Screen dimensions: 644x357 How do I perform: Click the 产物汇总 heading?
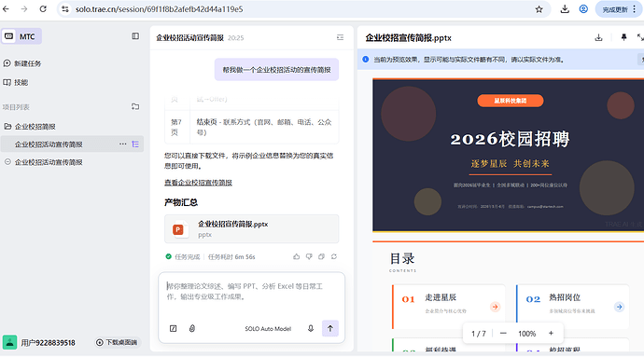[181, 202]
